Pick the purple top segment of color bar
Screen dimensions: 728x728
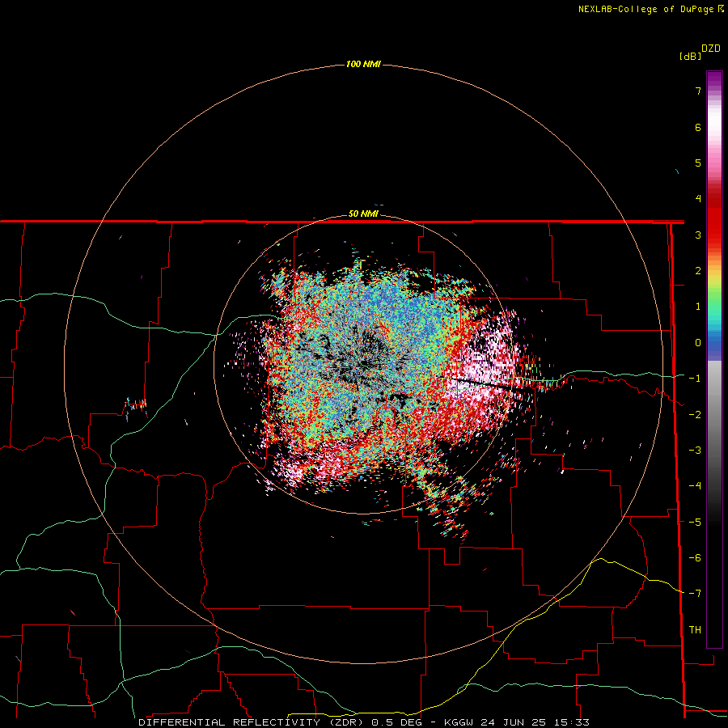tap(714, 79)
